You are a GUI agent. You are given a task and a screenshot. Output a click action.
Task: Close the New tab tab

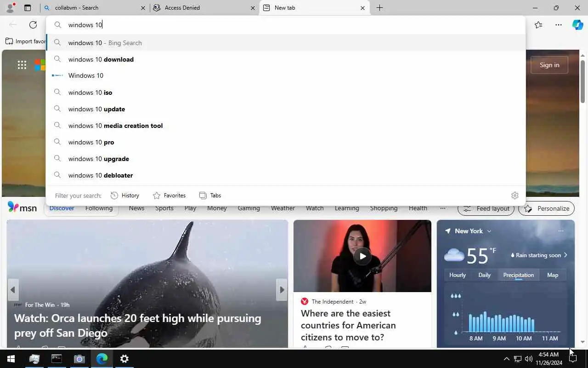pos(362,8)
